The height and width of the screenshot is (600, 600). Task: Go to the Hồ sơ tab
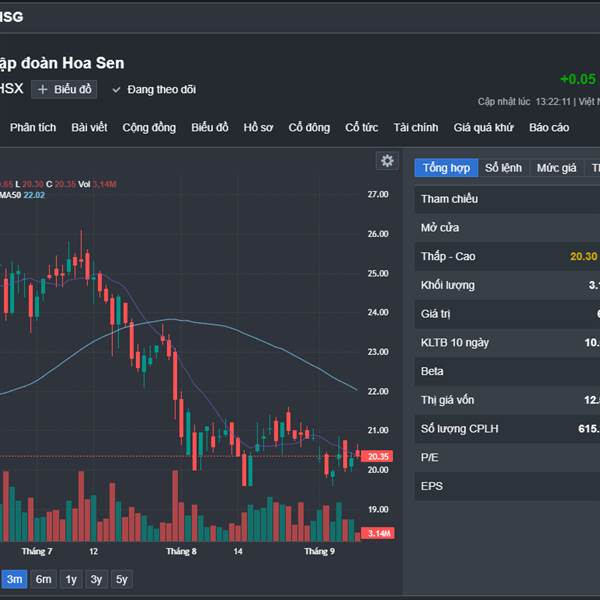pyautogui.click(x=258, y=127)
